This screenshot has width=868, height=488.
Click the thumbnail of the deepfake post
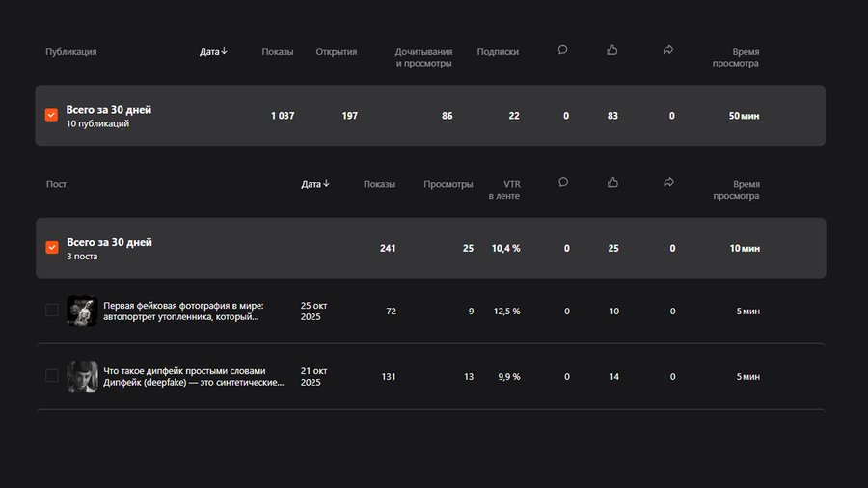click(82, 376)
